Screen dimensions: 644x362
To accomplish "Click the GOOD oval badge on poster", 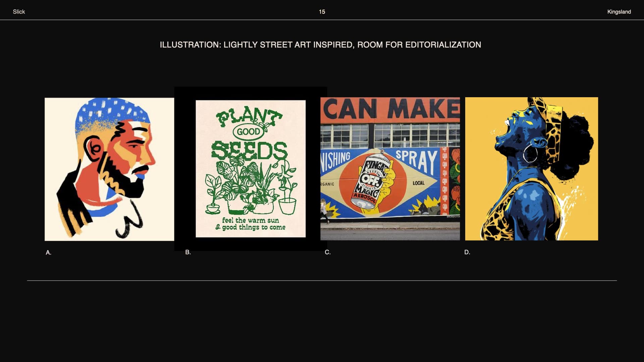I will [x=248, y=132].
